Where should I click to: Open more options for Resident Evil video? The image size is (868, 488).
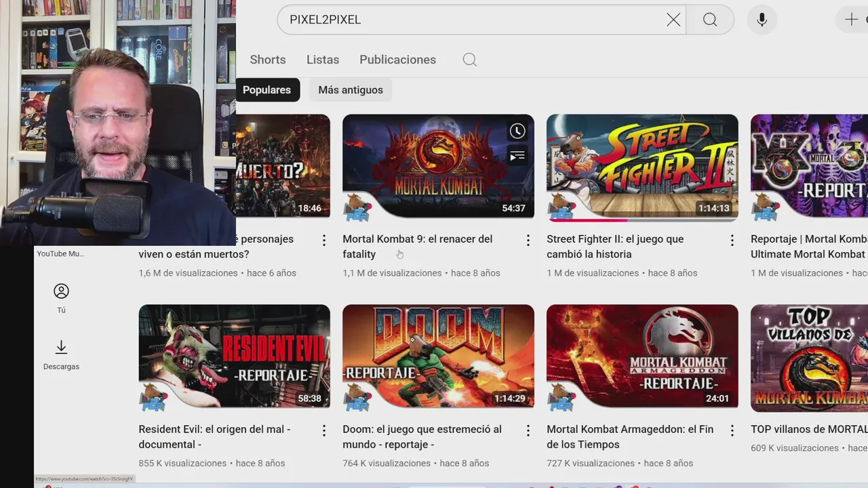click(324, 430)
